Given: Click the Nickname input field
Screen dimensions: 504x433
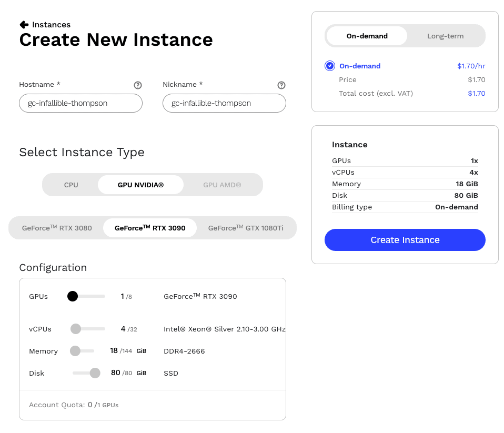Looking at the screenshot, I should 224,103.
